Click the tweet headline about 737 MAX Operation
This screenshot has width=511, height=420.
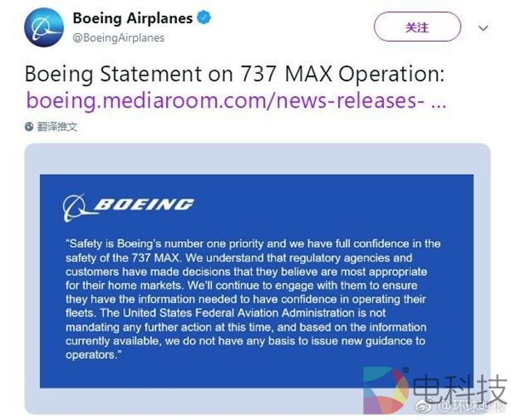pos(234,74)
